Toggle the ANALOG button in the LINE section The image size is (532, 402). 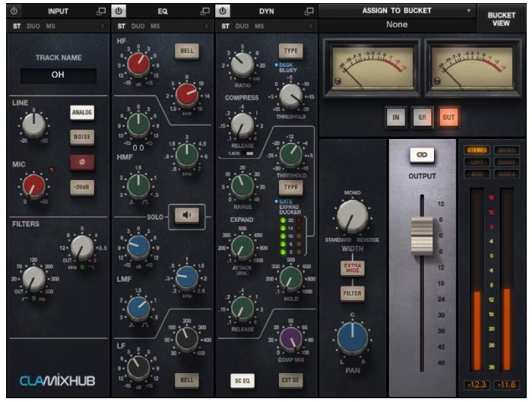(x=81, y=112)
